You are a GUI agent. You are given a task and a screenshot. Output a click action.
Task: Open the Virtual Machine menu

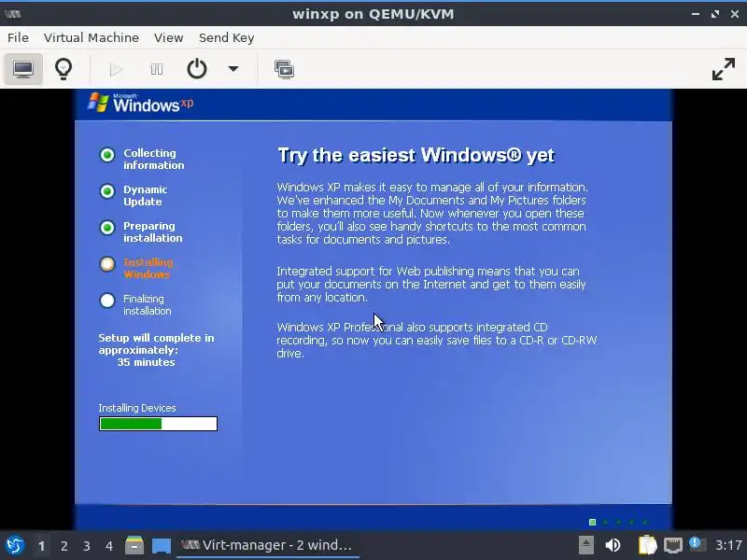[92, 37]
